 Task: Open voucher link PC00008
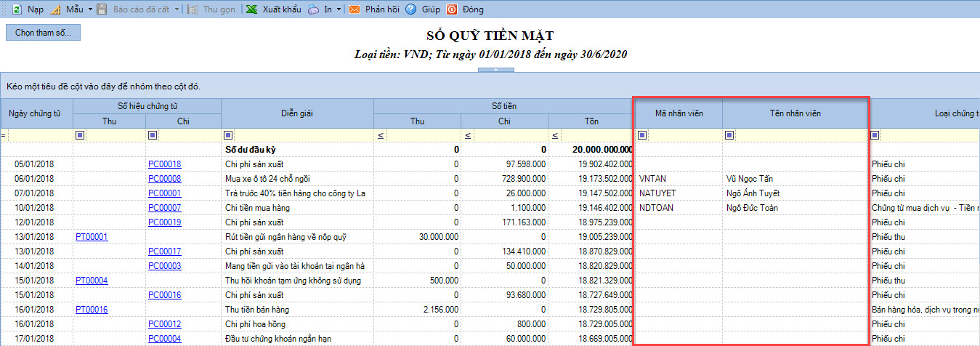click(165, 179)
